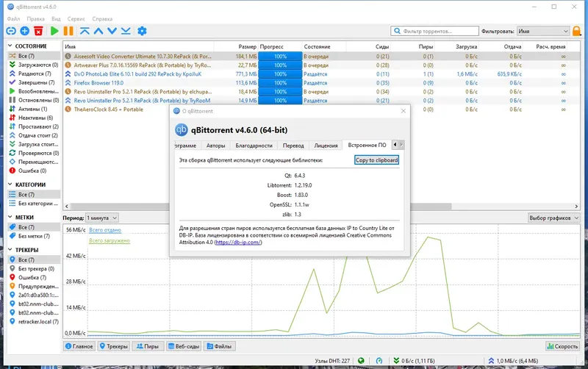Viewport: 588px width, 369px height.
Task: Collapse the СОСТОЯНИЕ section
Action: (10, 46)
